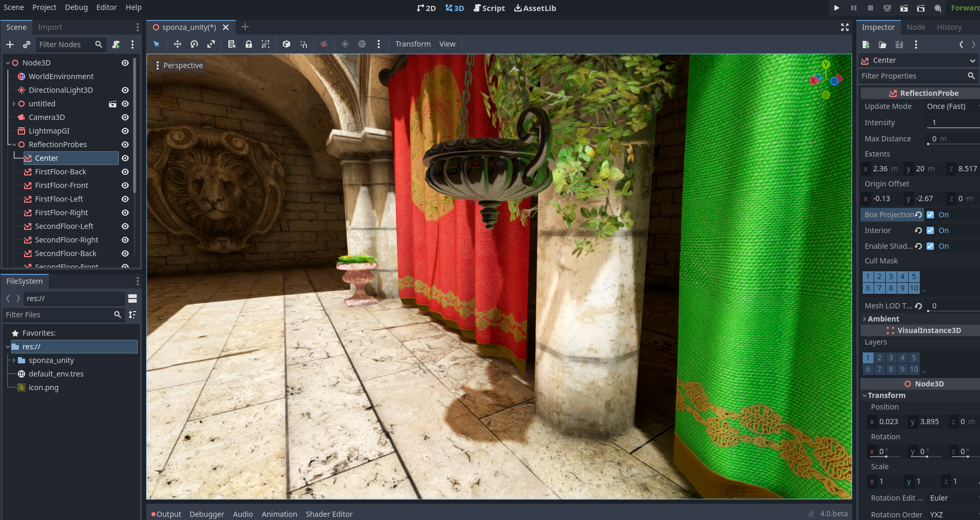The width and height of the screenshot is (980, 520).
Task: Toggle visibility of LightmapGI node
Action: click(125, 131)
